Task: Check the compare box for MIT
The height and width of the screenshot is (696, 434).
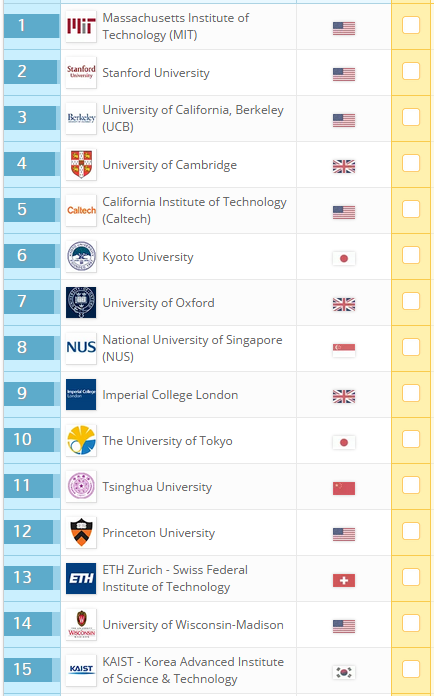Action: click(410, 25)
